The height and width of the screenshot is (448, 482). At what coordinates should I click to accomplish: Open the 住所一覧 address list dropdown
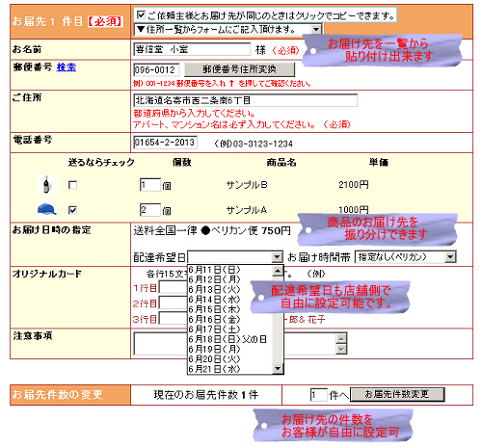pos(228,30)
